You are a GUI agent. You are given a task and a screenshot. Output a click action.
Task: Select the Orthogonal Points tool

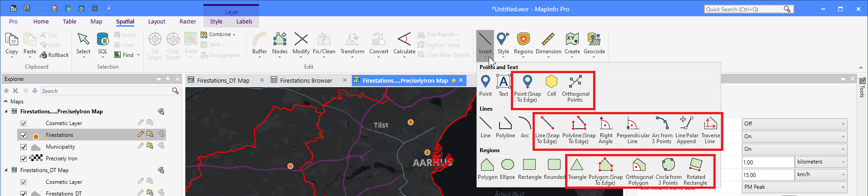(576, 89)
